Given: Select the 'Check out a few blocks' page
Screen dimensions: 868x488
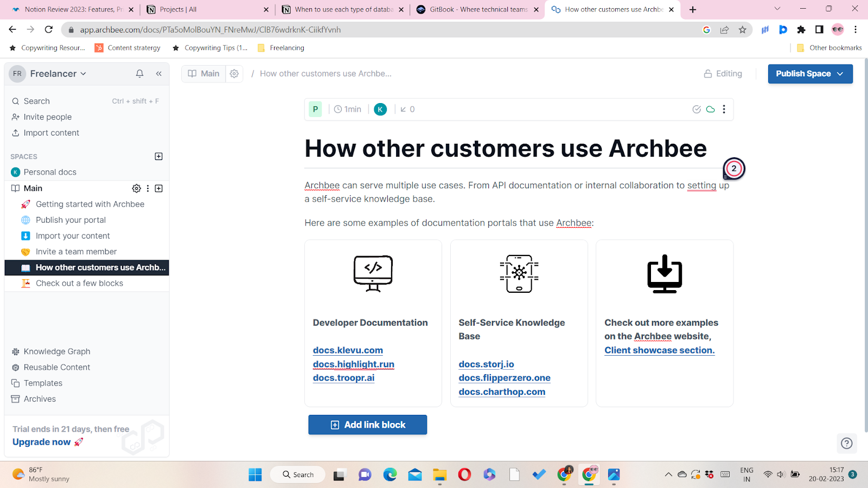Looking at the screenshot, I should (x=78, y=283).
